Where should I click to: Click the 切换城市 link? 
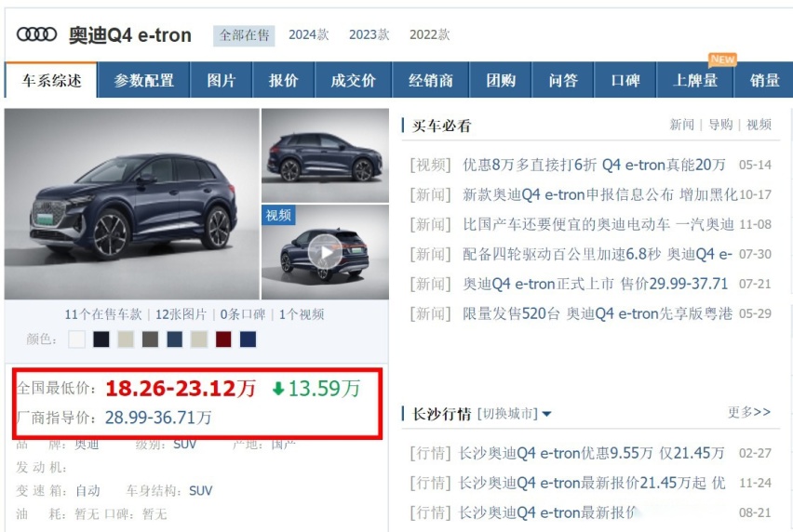tap(507, 414)
